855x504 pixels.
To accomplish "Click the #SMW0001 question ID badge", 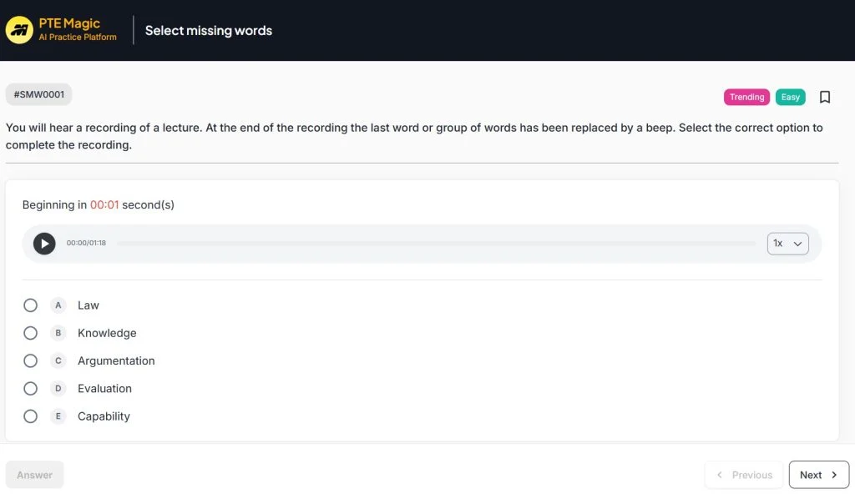I will coord(39,94).
